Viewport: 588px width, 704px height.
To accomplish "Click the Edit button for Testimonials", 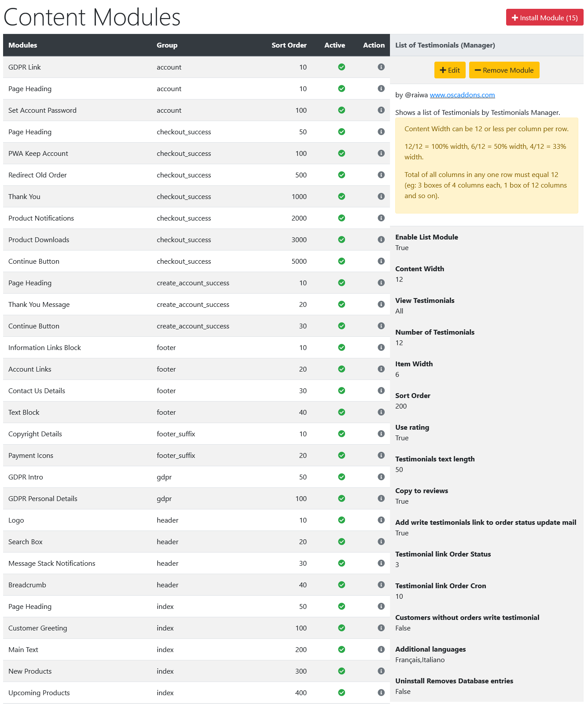I will click(x=450, y=70).
